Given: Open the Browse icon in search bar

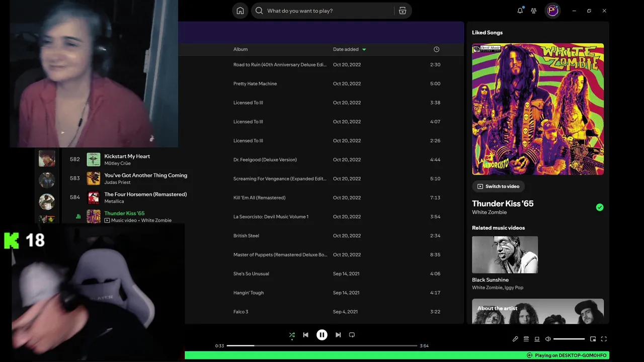Looking at the screenshot, I should tap(403, 11).
